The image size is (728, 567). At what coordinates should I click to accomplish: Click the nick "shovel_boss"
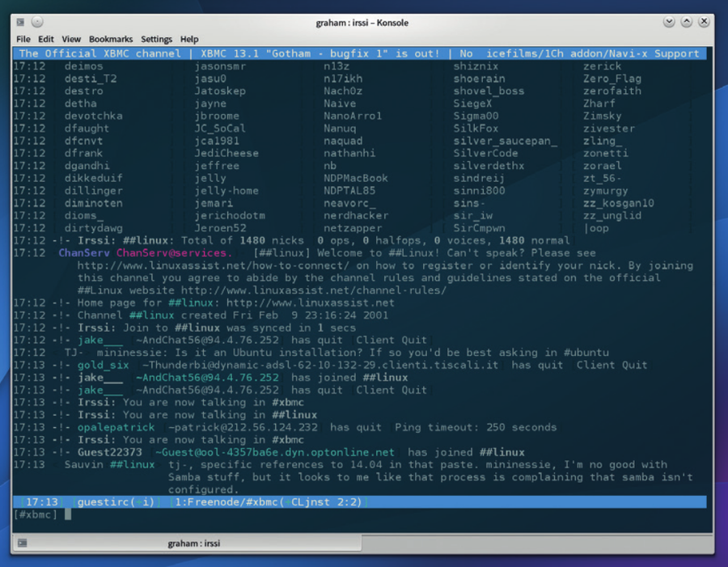pyautogui.click(x=489, y=91)
